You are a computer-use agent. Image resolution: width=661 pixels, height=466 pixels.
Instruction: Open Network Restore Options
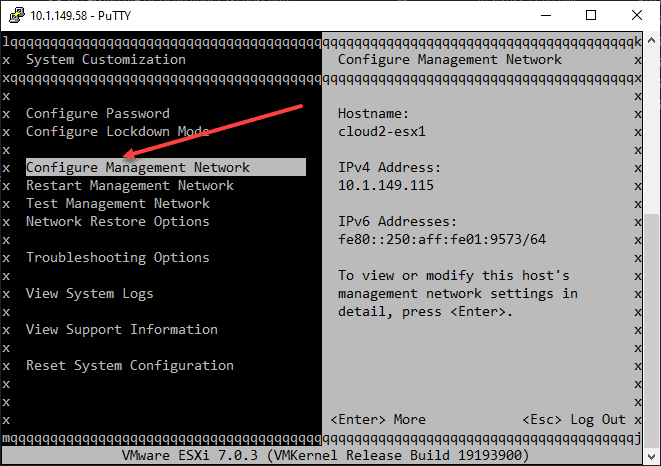point(118,222)
